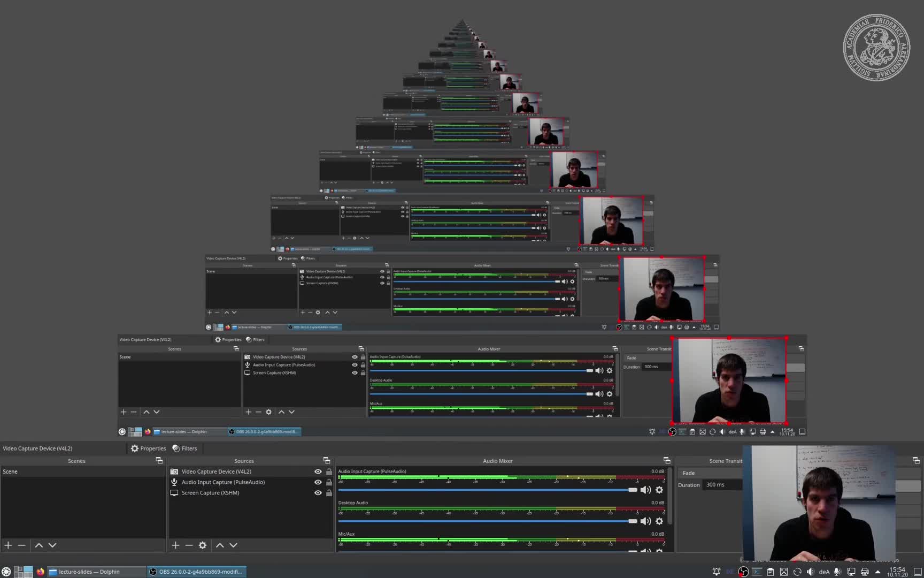Open the OBS icon in the system tray
Image resolution: width=924 pixels, height=578 pixels.
pyautogui.click(x=743, y=572)
